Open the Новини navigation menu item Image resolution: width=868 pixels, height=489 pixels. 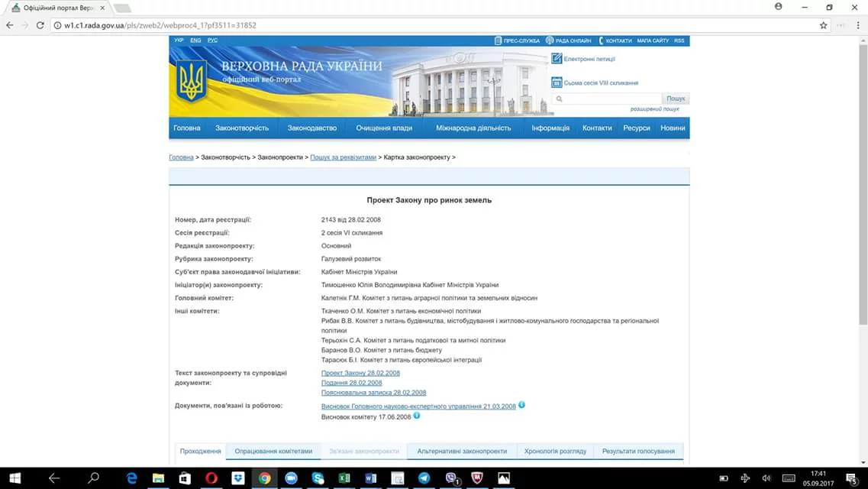tap(673, 128)
